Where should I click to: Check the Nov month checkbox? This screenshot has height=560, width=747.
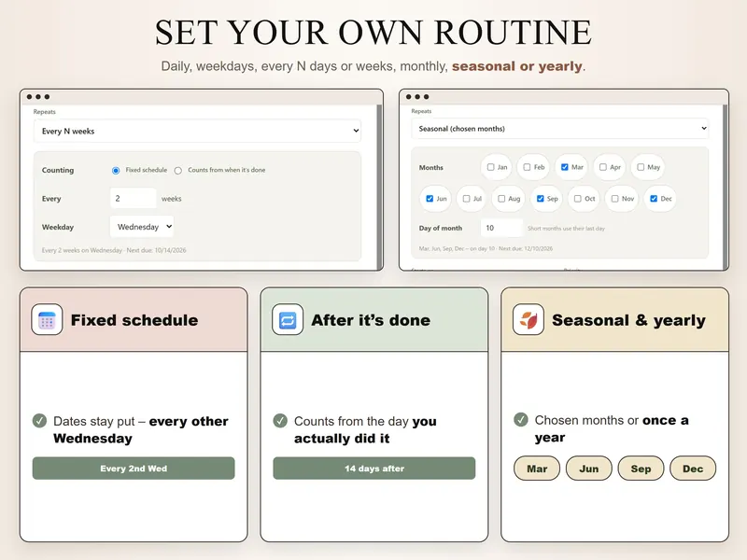coord(614,199)
